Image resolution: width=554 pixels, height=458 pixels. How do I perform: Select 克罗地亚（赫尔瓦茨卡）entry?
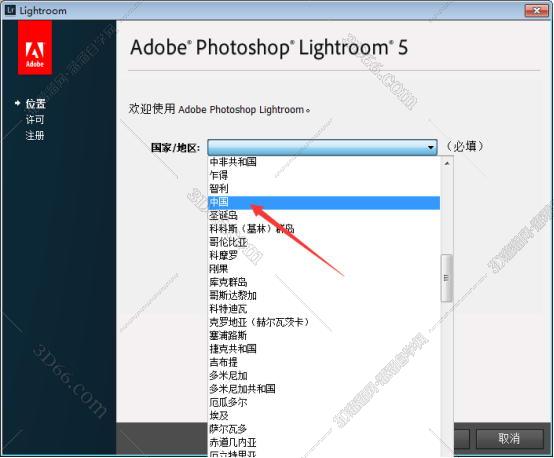click(324, 322)
